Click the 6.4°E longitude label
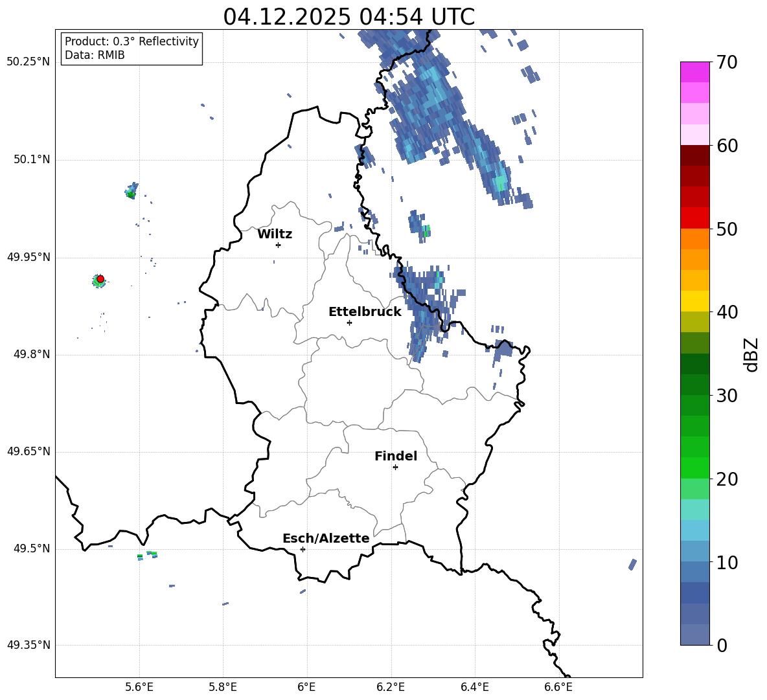This screenshot has width=767, height=700. 475,688
